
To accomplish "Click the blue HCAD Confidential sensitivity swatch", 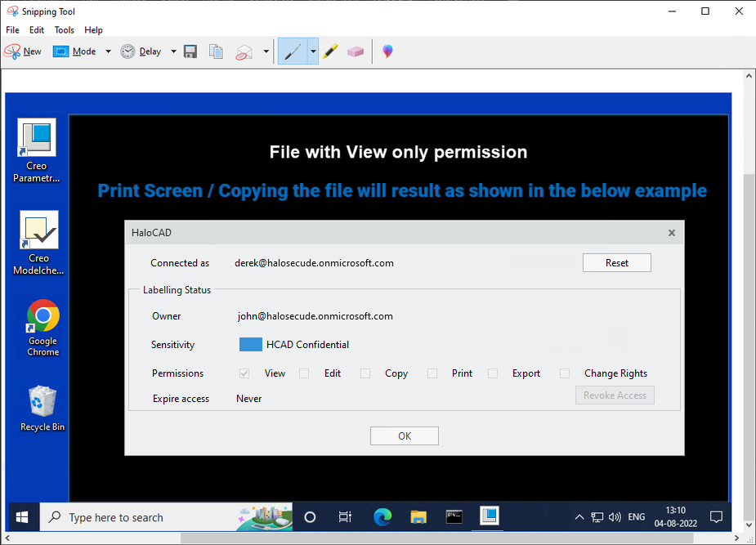I will [250, 345].
